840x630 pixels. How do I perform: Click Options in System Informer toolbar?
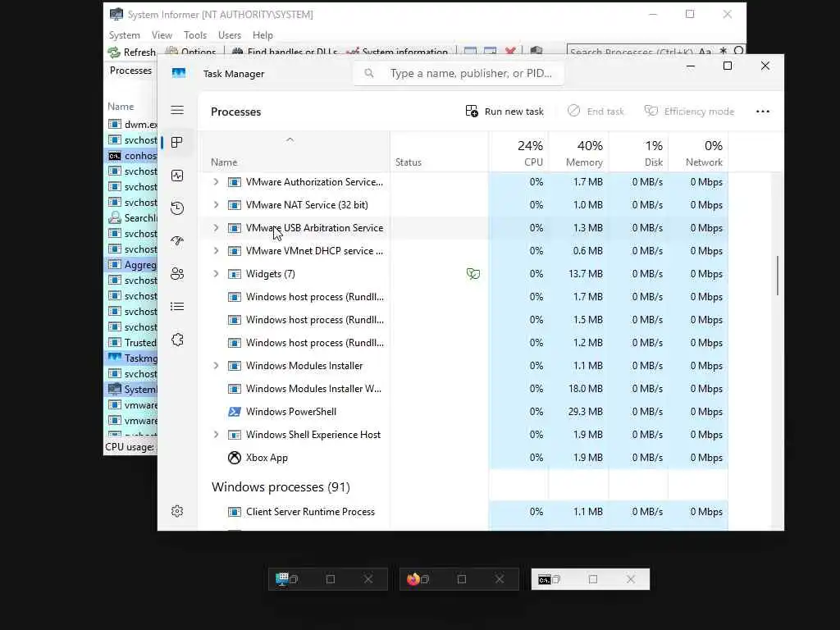click(190, 52)
